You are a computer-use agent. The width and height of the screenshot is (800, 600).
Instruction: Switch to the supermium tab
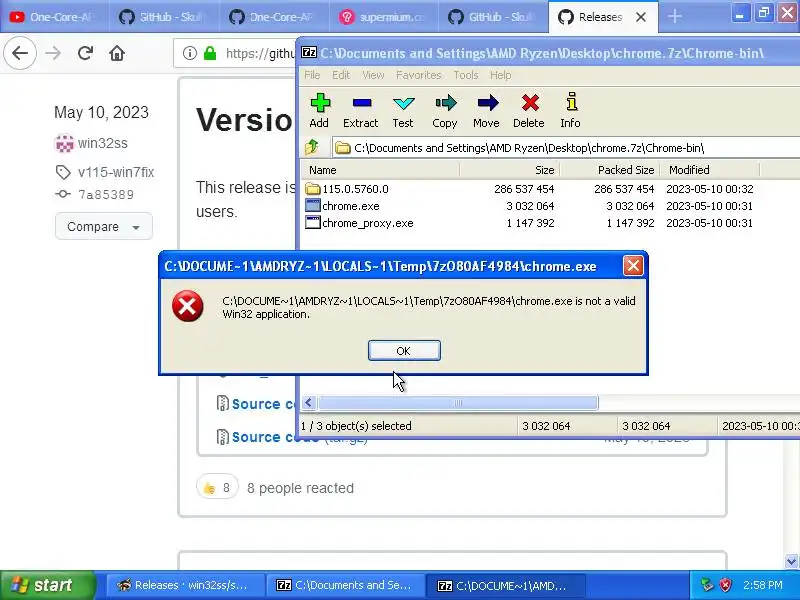click(384, 17)
